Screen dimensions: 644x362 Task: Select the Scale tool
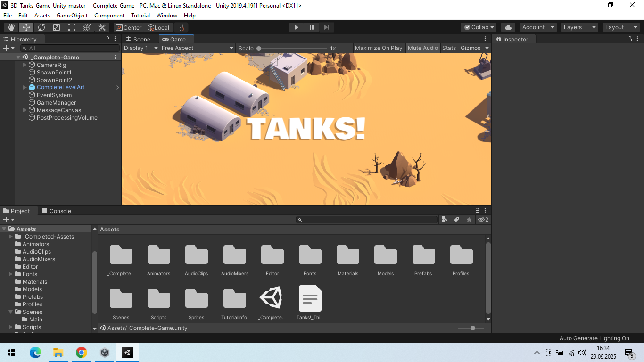57,27
